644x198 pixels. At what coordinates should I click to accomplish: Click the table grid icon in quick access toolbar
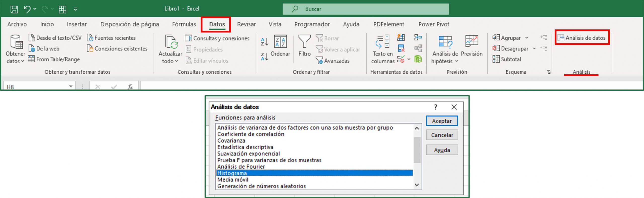pos(62,9)
